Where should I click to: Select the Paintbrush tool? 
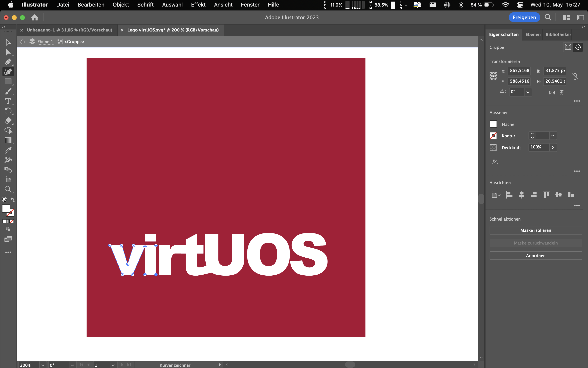pos(8,91)
